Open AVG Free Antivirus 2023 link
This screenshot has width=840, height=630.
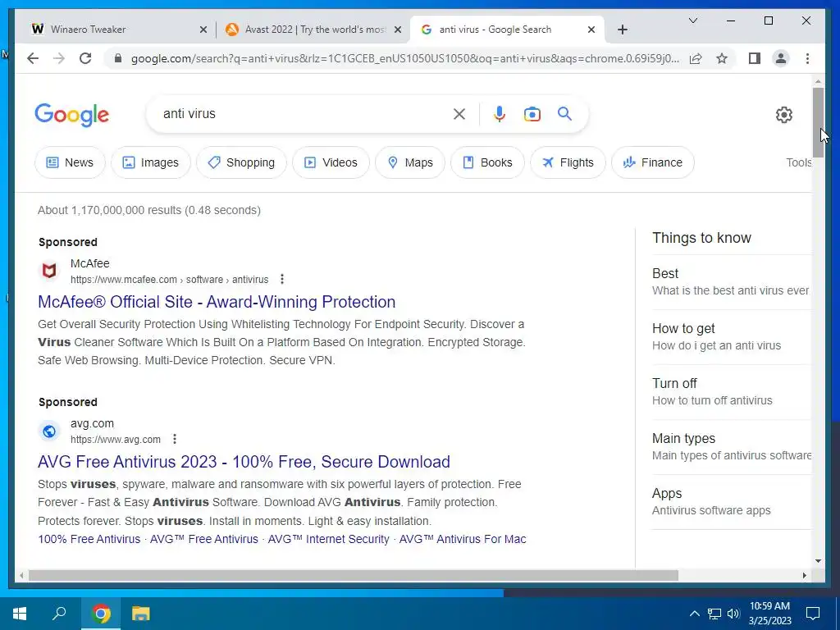244,462
